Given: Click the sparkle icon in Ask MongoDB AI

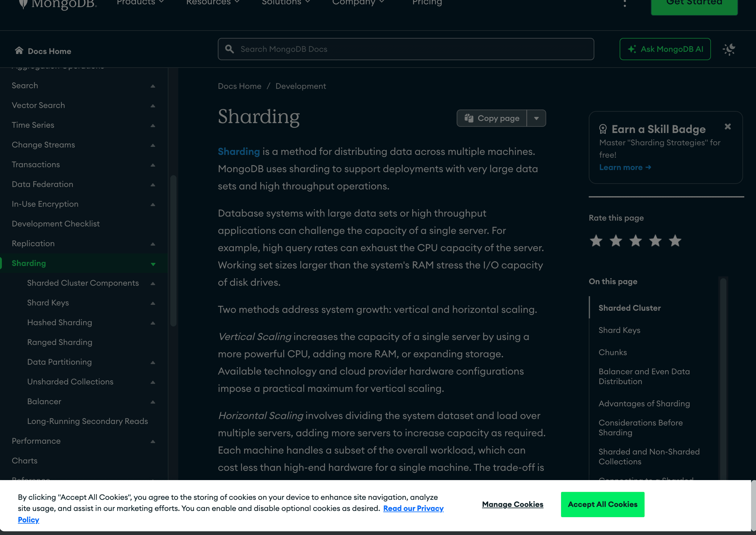Looking at the screenshot, I should (632, 49).
